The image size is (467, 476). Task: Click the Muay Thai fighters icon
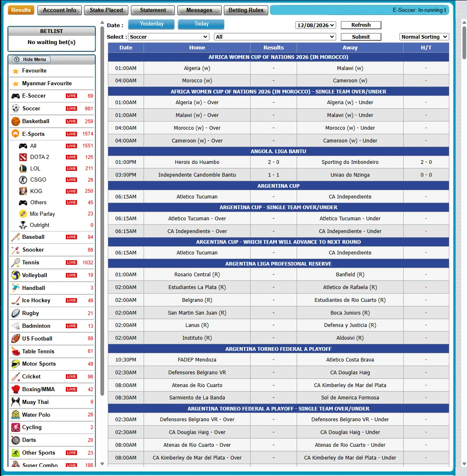pyautogui.click(x=16, y=402)
